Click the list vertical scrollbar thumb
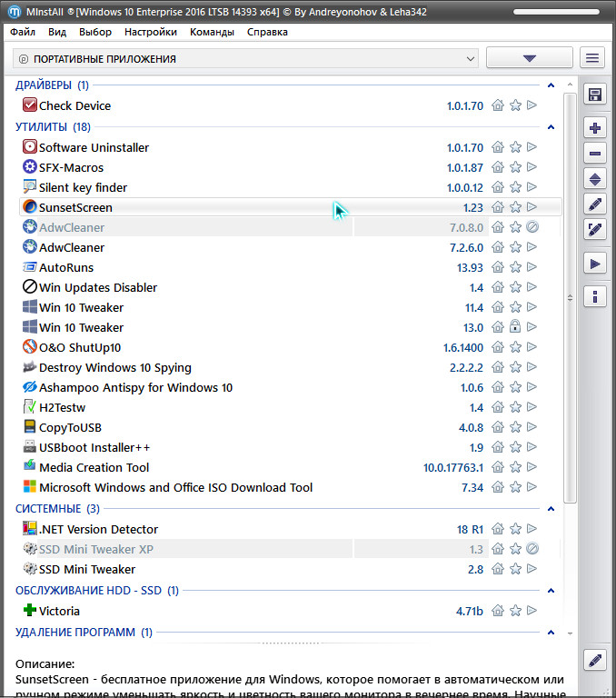Screen dimensions: 616x698 [x=570, y=298]
